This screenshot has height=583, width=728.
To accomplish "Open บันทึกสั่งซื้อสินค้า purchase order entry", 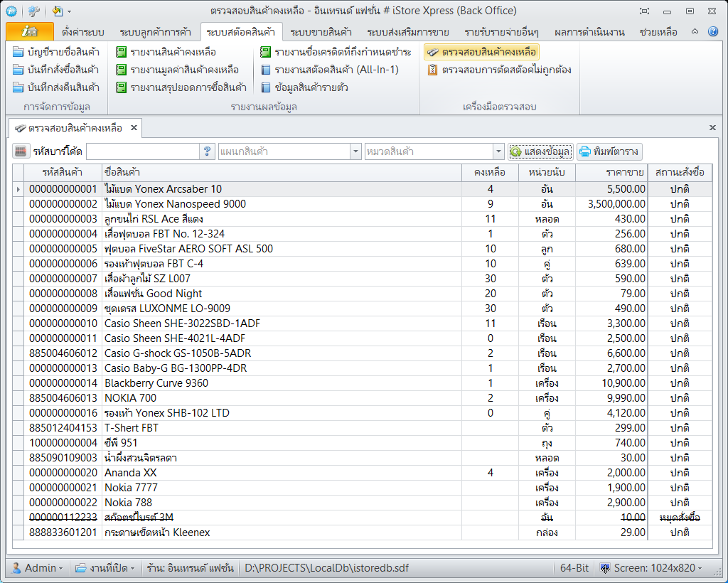I will pos(56,70).
